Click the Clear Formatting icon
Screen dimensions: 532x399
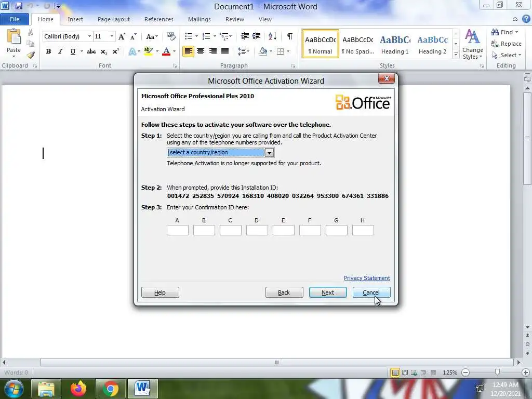coord(171,36)
